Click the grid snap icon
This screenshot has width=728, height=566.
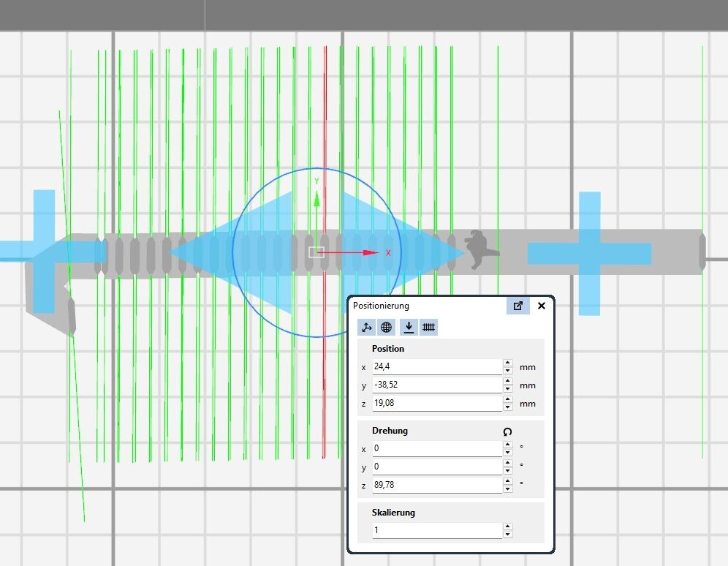(428, 328)
